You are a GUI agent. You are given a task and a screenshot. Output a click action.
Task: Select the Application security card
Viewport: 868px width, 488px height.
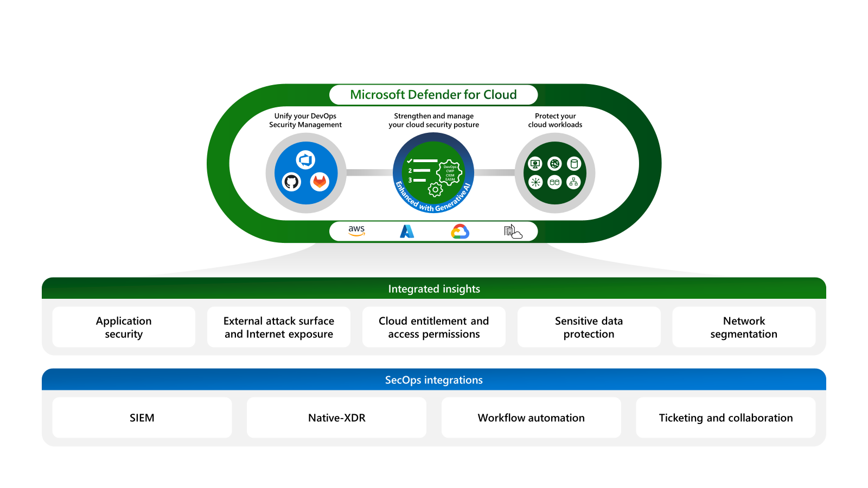tap(124, 327)
